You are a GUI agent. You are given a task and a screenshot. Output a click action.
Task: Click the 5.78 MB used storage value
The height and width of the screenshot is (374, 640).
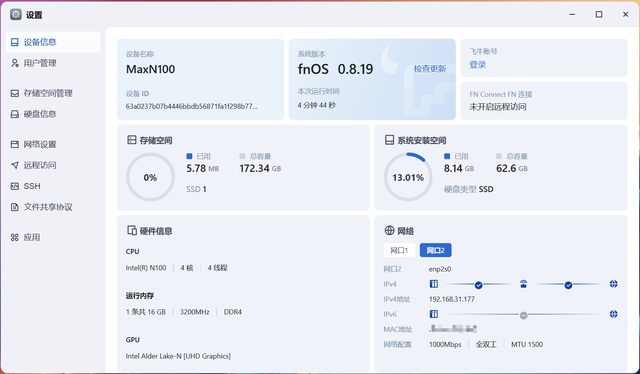(x=202, y=168)
